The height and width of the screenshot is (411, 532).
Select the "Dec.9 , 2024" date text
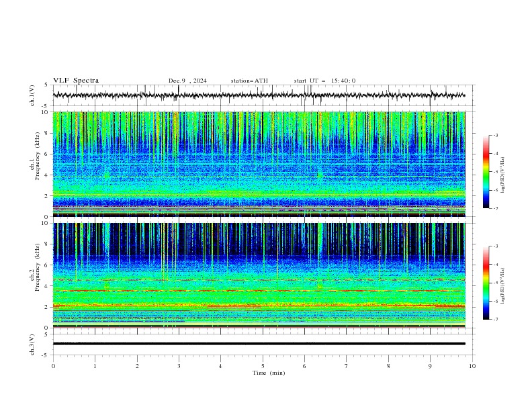[187, 81]
